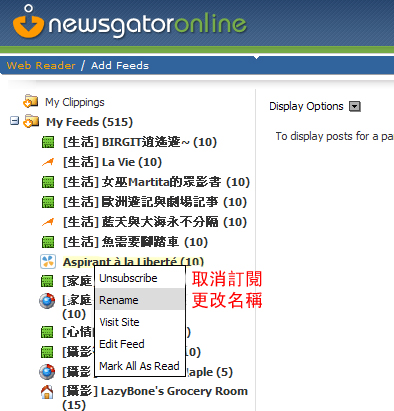Screen dimensions: 394x411
Task: Select My Feeds (515)
Action: click(89, 122)
